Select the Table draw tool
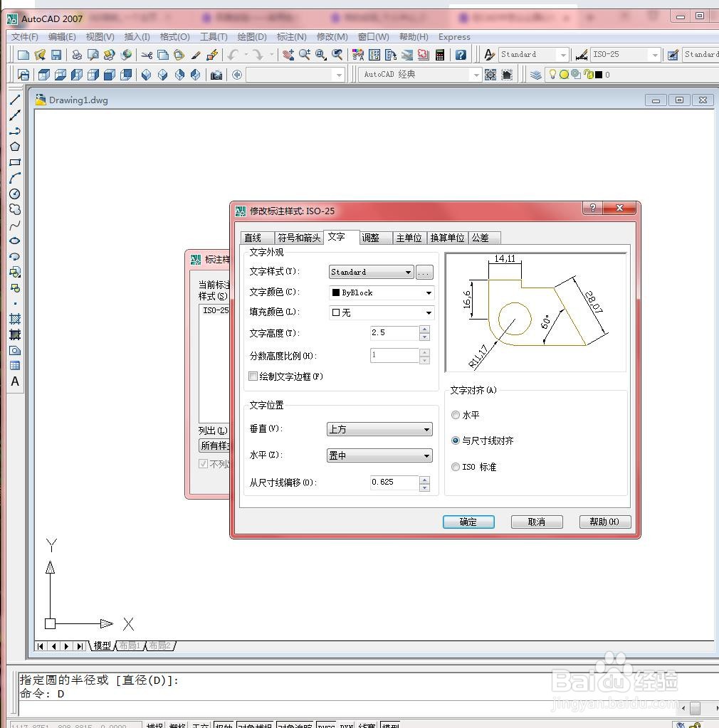Screen dimensions: 719x728 click(x=15, y=366)
